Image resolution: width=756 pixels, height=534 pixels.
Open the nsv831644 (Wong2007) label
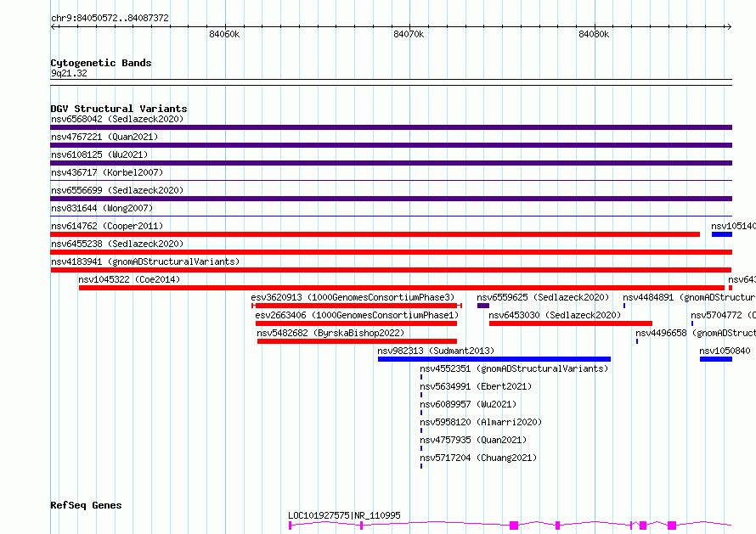pyautogui.click(x=102, y=208)
